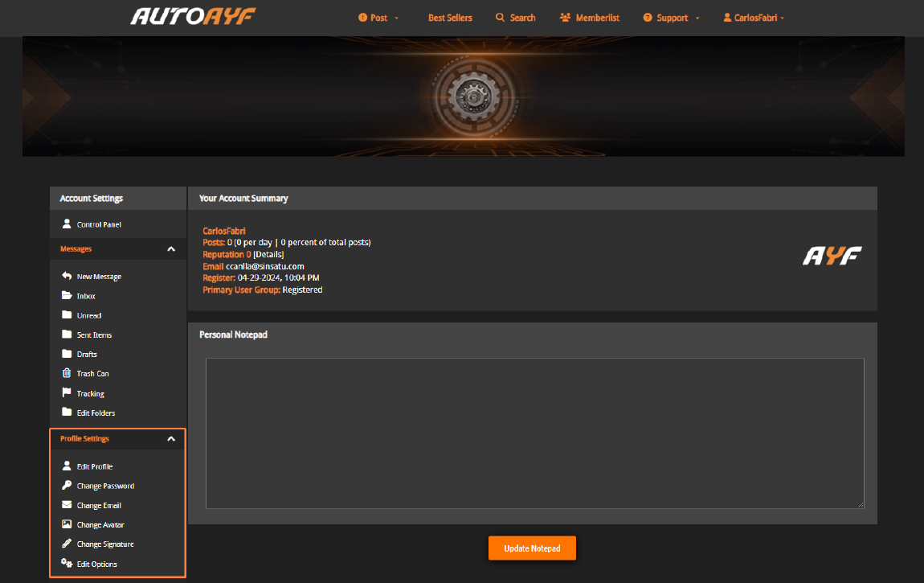Open the CarlosFabri user dropdown
Viewport: 924px width, 583px height.
[754, 18]
